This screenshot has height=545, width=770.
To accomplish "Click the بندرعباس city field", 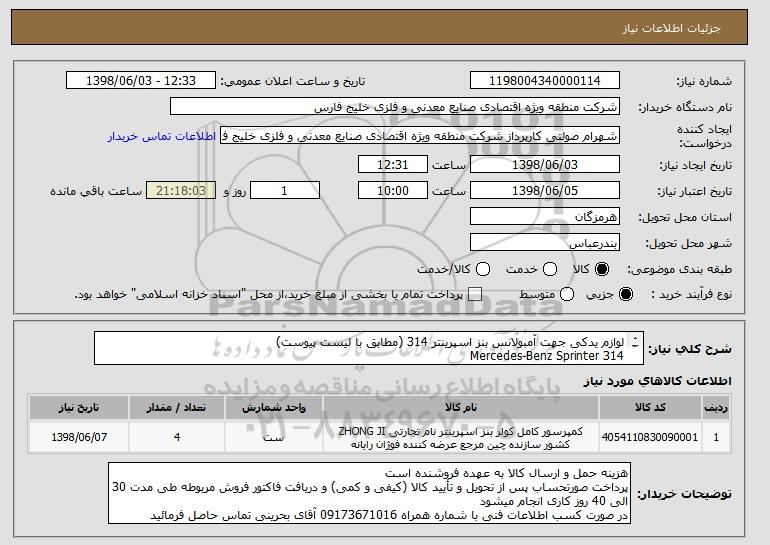I will point(545,243).
